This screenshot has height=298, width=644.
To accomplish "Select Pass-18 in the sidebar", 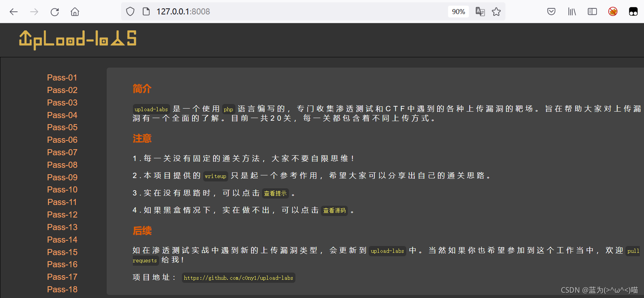I will (62, 290).
